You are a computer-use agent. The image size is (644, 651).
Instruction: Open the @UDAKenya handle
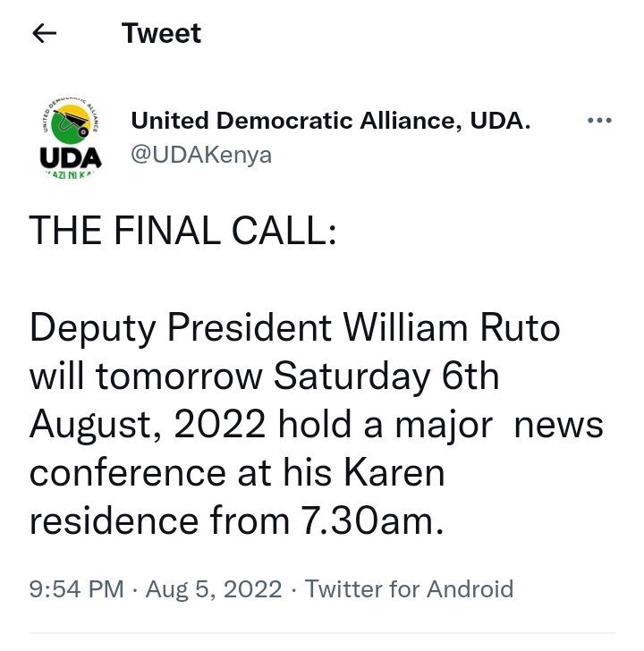pos(201,154)
